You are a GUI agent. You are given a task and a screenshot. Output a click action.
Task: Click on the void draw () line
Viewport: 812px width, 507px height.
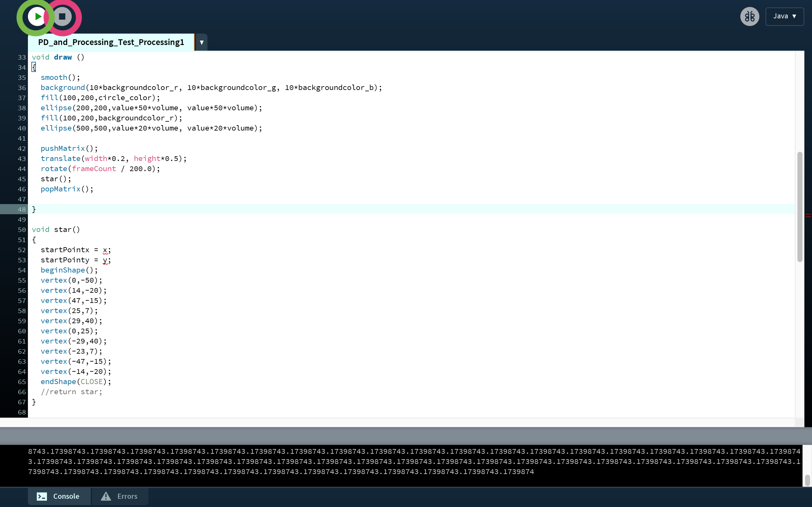(58, 57)
